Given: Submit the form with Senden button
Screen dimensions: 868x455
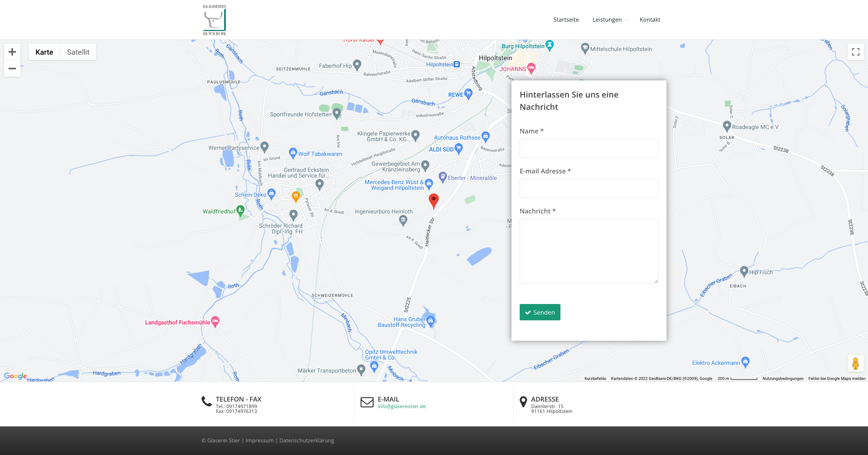Looking at the screenshot, I should pos(540,312).
